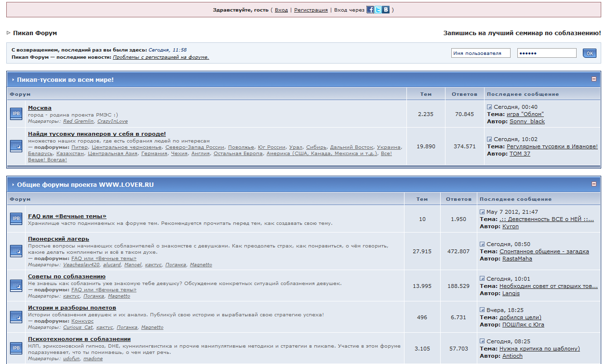Viewport: 607px width, 364px height.
Task: Log in via the Facebook icon
Action: pyautogui.click(x=370, y=10)
